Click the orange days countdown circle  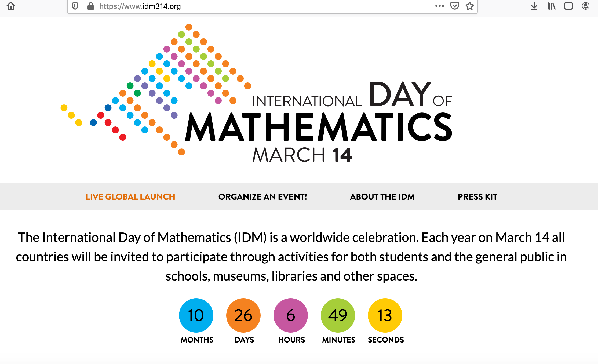click(243, 315)
